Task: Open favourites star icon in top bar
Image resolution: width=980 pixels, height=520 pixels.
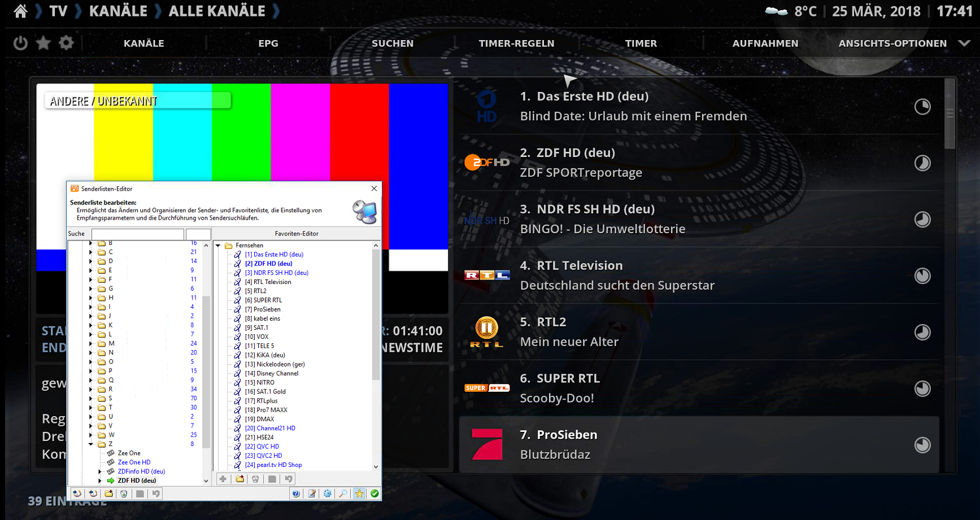Action: (43, 43)
